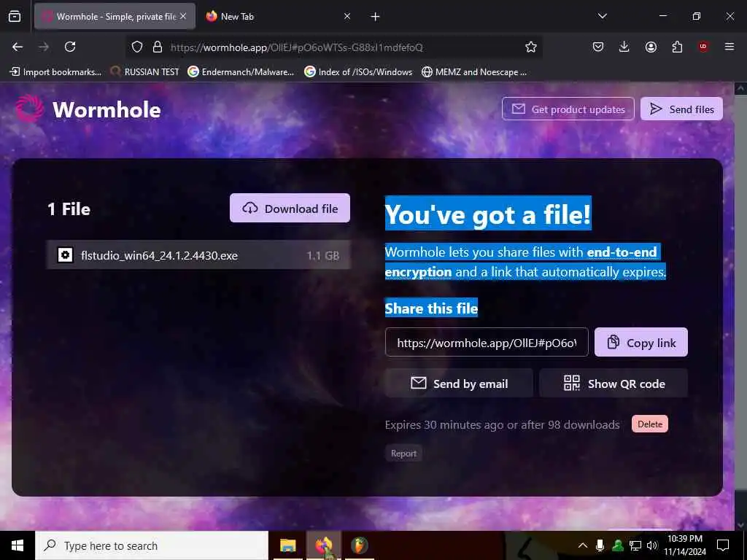Open the Firefox downloads panel
The width and height of the screenshot is (747, 560).
pos(624,47)
